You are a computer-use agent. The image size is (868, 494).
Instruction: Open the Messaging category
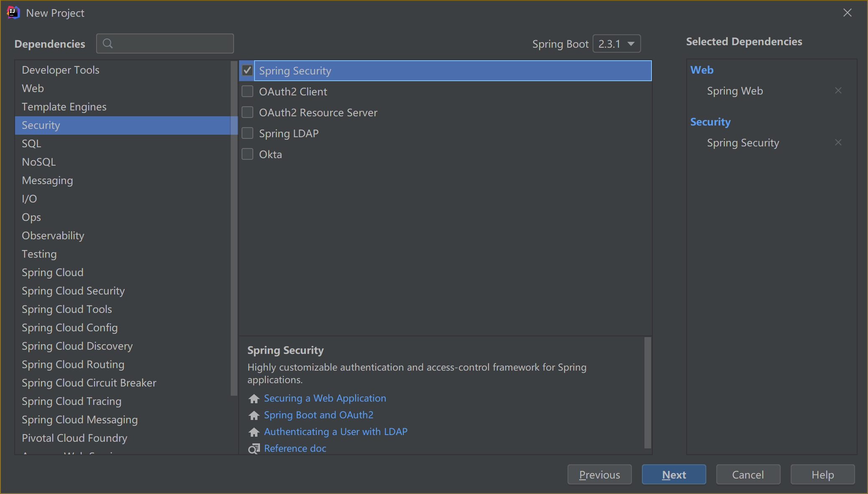coord(123,180)
